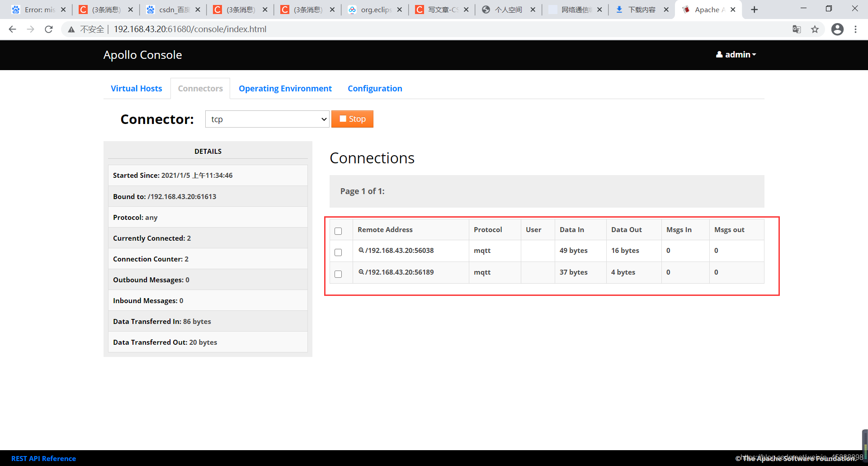
Task: Bookmark this page with the star
Action: click(815, 29)
